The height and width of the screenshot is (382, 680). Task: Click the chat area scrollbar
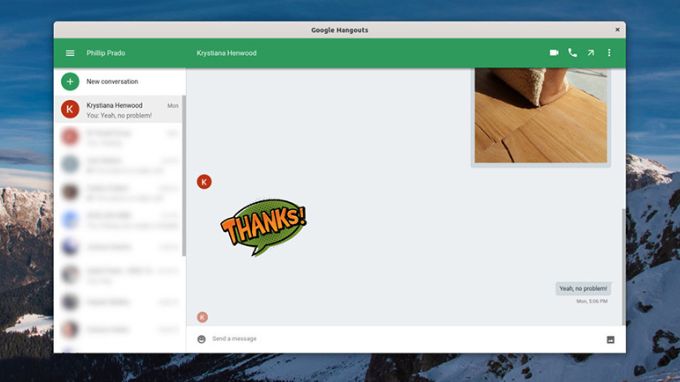(x=624, y=267)
